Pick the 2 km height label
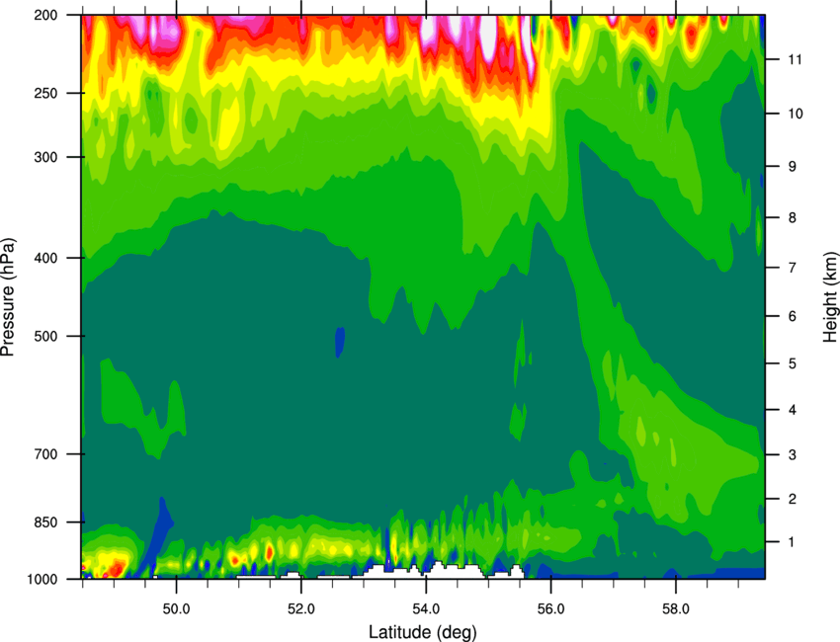Viewport: 840px width, 642px height. tap(792, 499)
